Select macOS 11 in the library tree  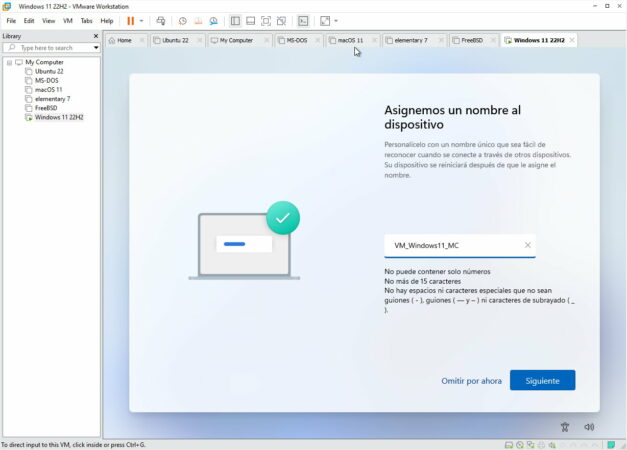pyautogui.click(x=48, y=90)
